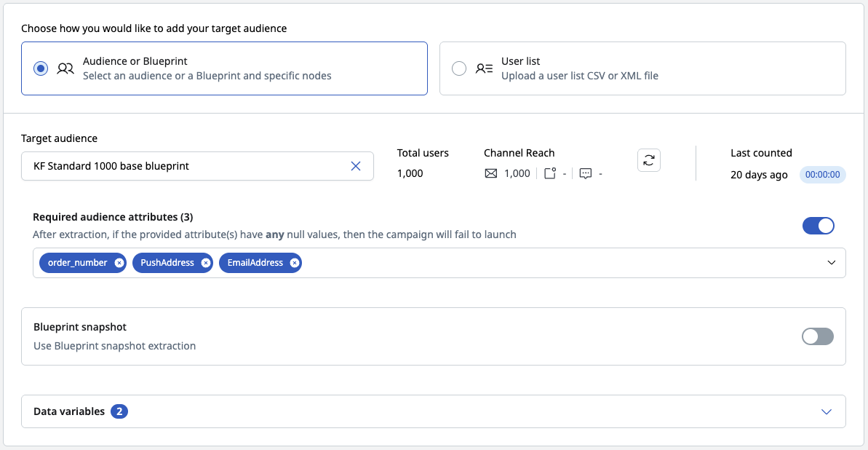The height and width of the screenshot is (450, 868).
Task: Click the EmailAddress chip label
Action: (x=255, y=263)
